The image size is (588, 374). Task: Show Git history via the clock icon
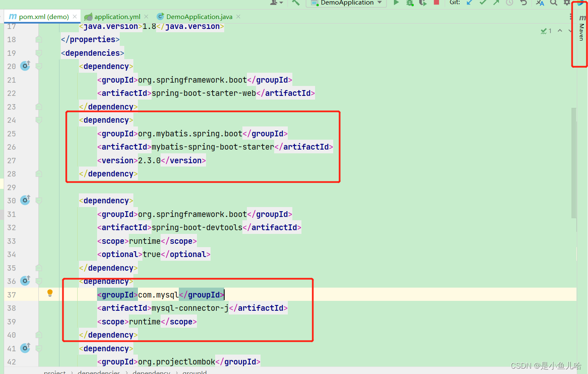click(x=510, y=2)
